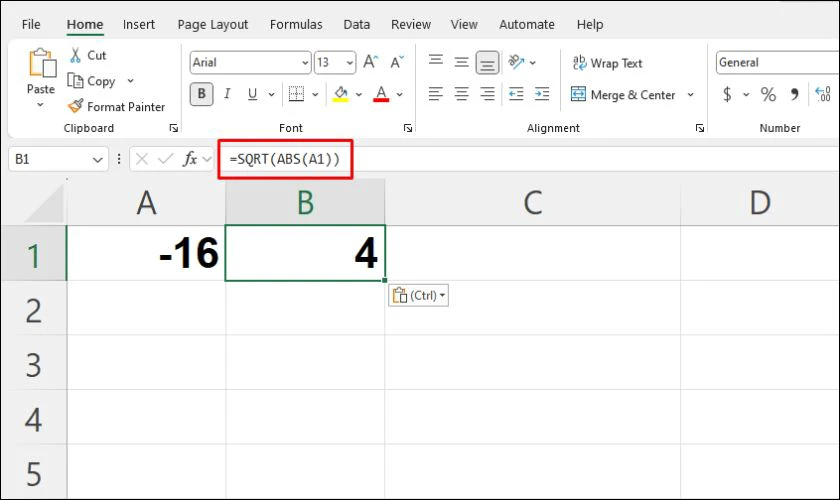Toggle Wrap Text
This screenshot has height=500, width=840.
coord(607,63)
